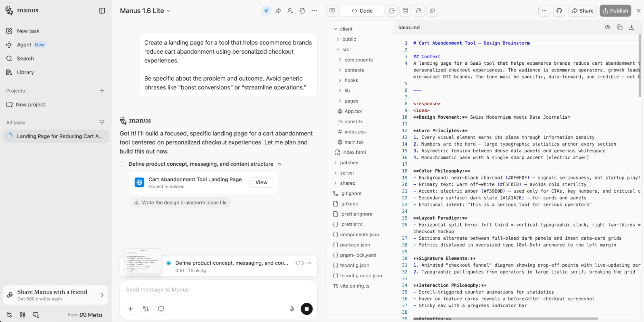Open the dashboard chart icon

click(x=392, y=11)
